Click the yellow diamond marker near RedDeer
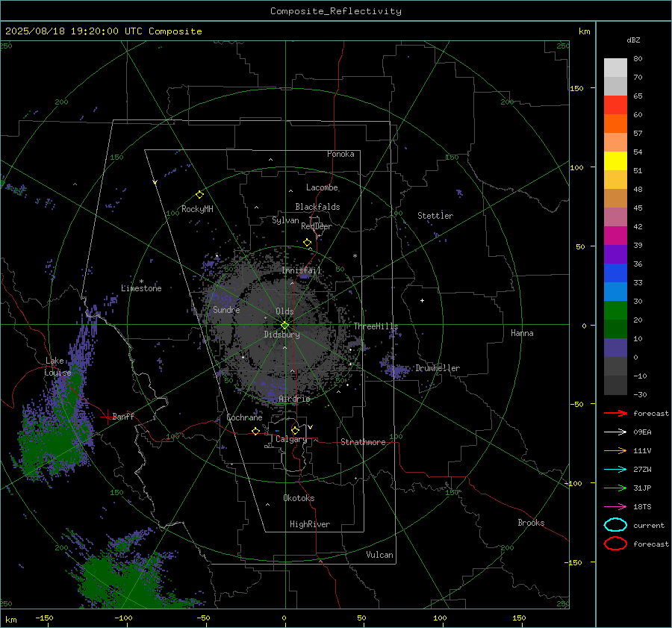 point(308,243)
